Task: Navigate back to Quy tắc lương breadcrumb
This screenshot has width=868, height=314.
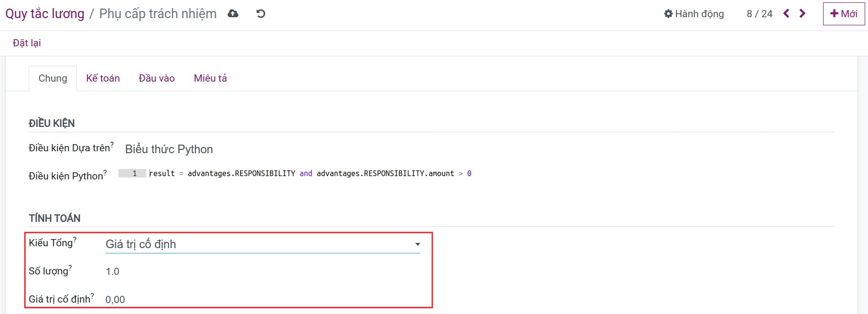Action: (45, 14)
